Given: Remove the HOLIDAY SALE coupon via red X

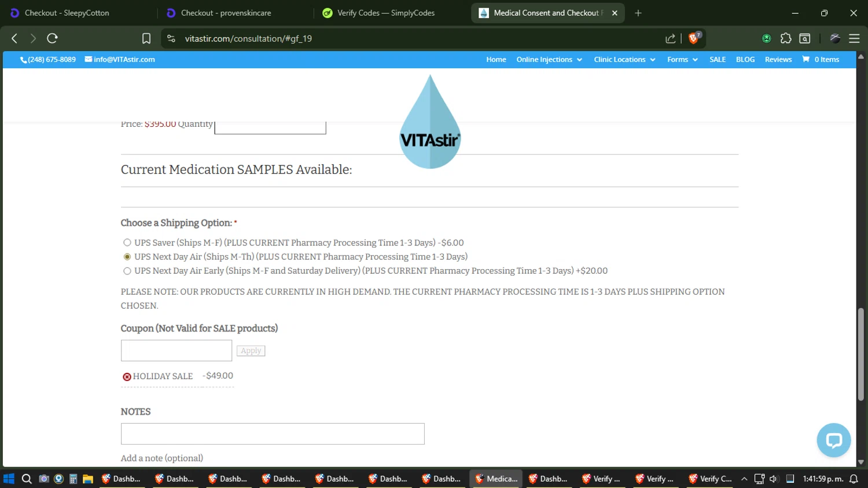Looking at the screenshot, I should pos(127,377).
